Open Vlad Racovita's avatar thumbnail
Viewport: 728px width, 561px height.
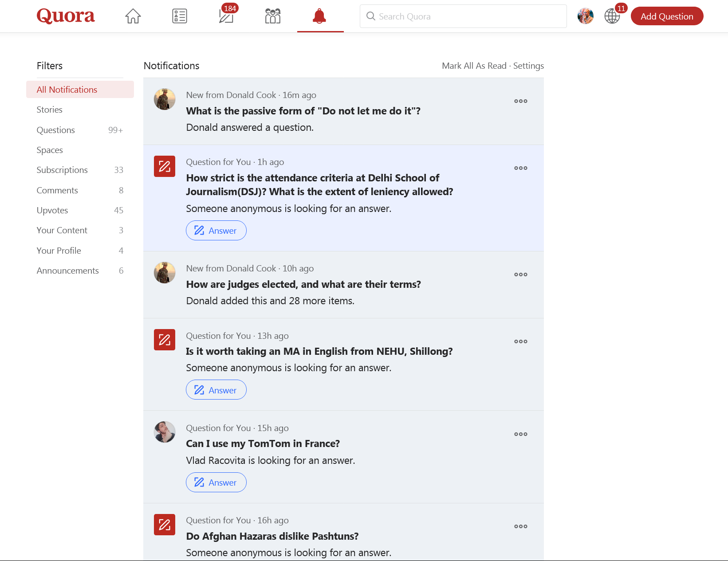tap(165, 432)
